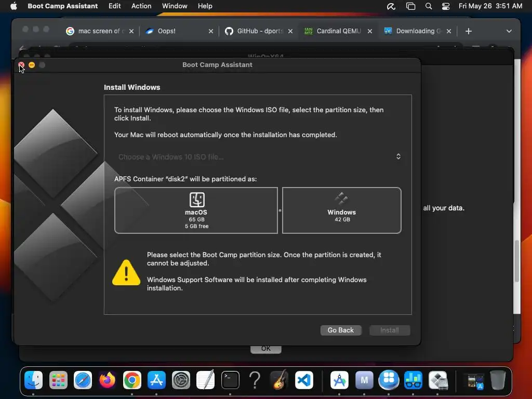The height and width of the screenshot is (399, 532).
Task: Click the scribble menu bar icon
Action: pyautogui.click(x=391, y=6)
